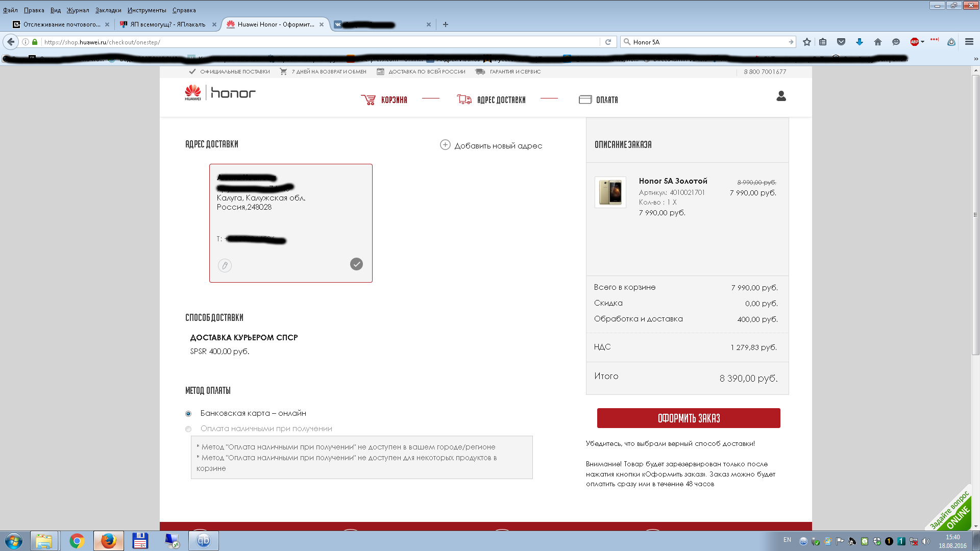Select the cash on delivery payment option
The width and height of the screenshot is (980, 551).
188,429
